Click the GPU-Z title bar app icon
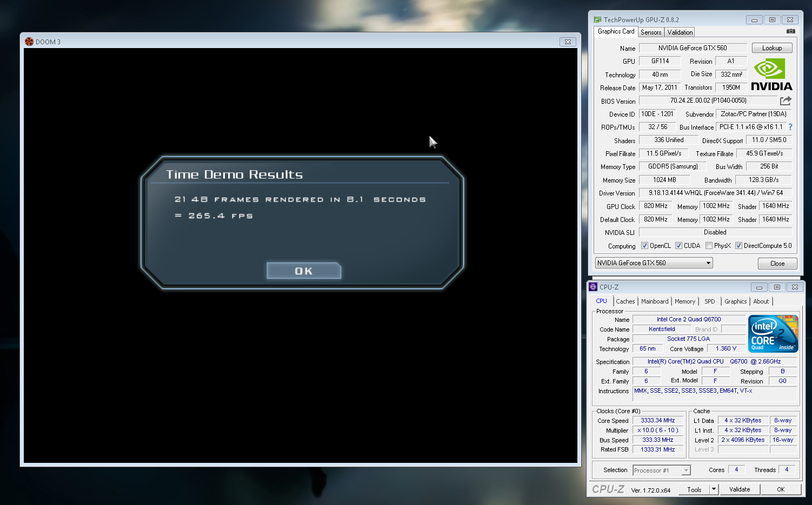The width and height of the screenshot is (812, 505). pos(597,20)
